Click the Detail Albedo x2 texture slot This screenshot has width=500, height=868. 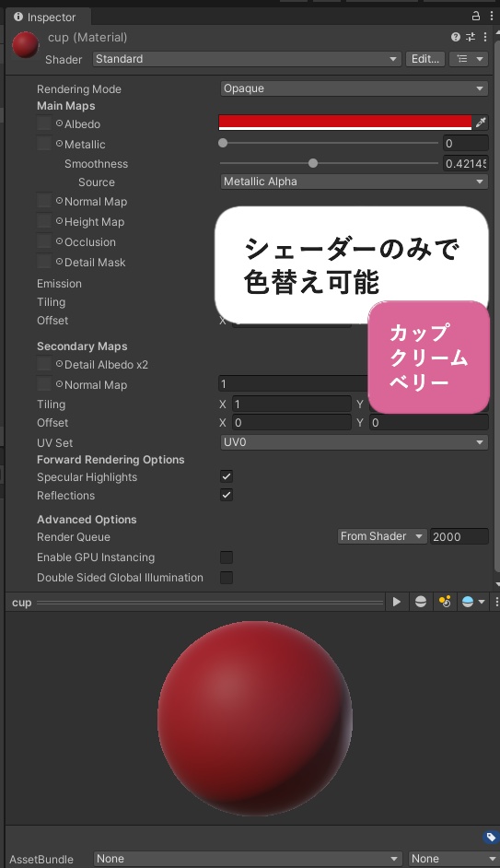[44, 364]
